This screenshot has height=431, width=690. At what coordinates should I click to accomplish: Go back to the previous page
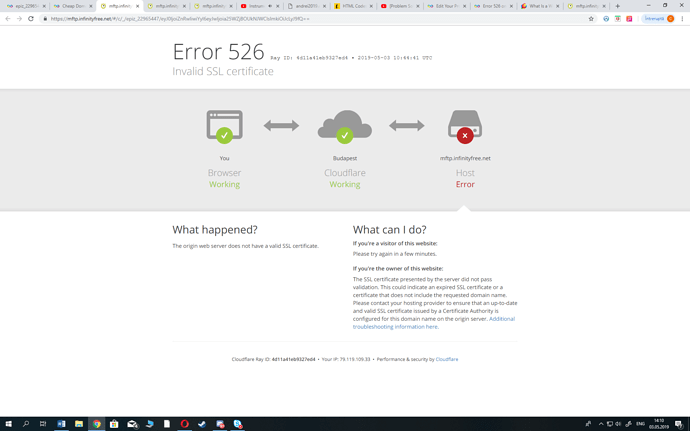coord(7,19)
